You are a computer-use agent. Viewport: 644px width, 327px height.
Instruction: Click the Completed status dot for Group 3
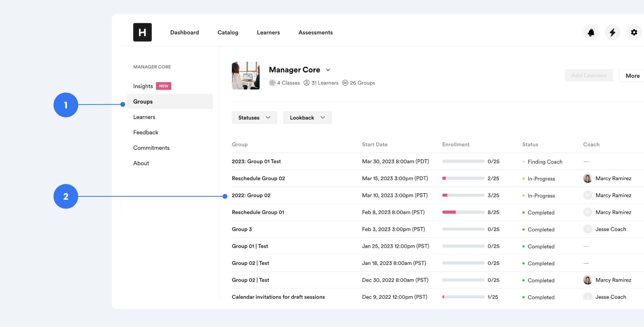(523, 229)
